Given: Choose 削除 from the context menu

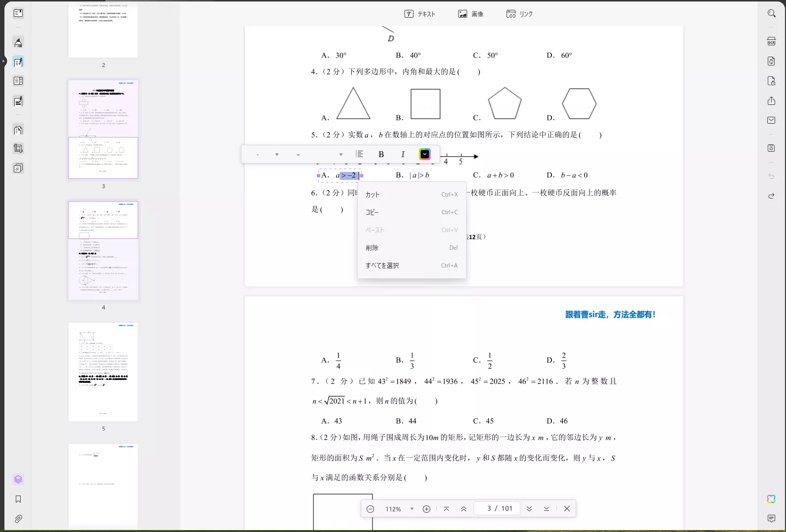Looking at the screenshot, I should [x=411, y=248].
